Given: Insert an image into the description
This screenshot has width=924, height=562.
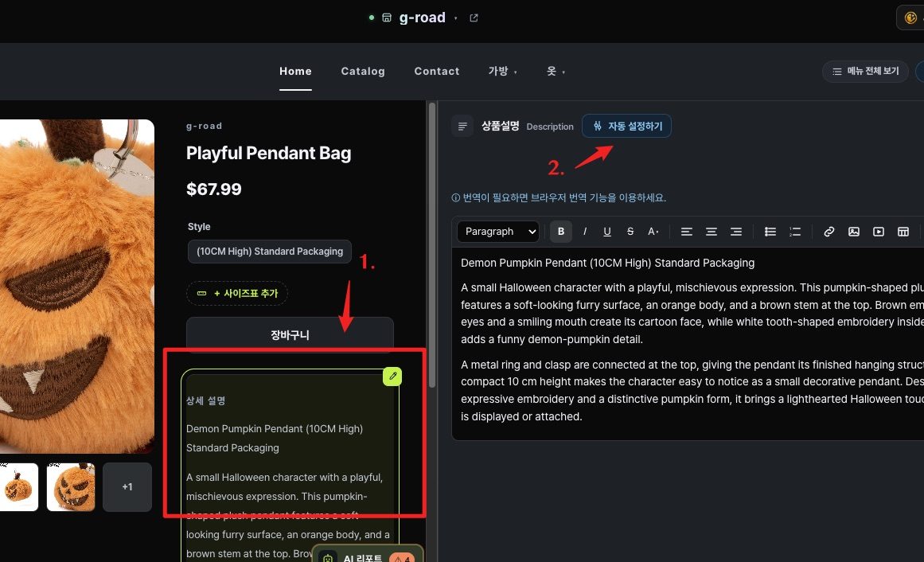Looking at the screenshot, I should [854, 231].
